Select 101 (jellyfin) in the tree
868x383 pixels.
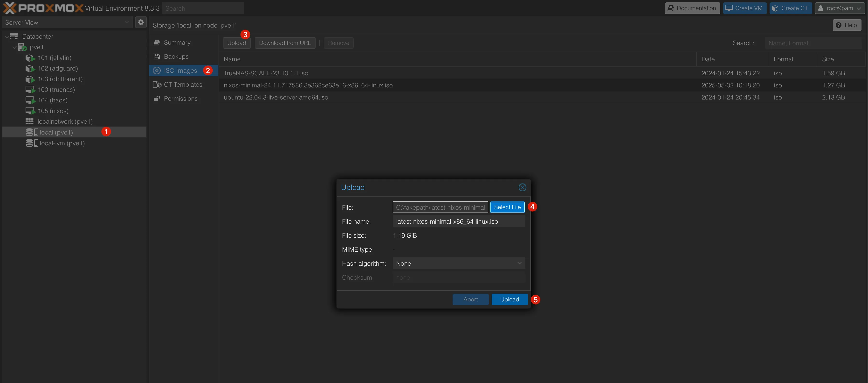(x=74, y=58)
